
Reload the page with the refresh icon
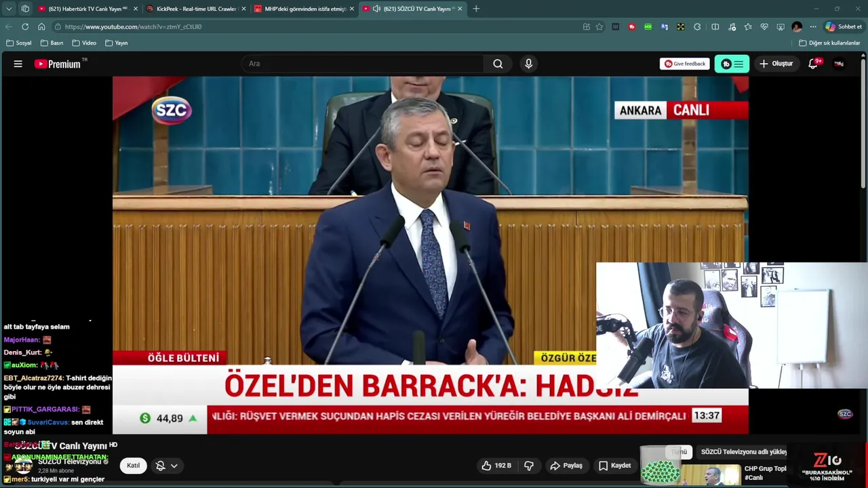click(25, 26)
